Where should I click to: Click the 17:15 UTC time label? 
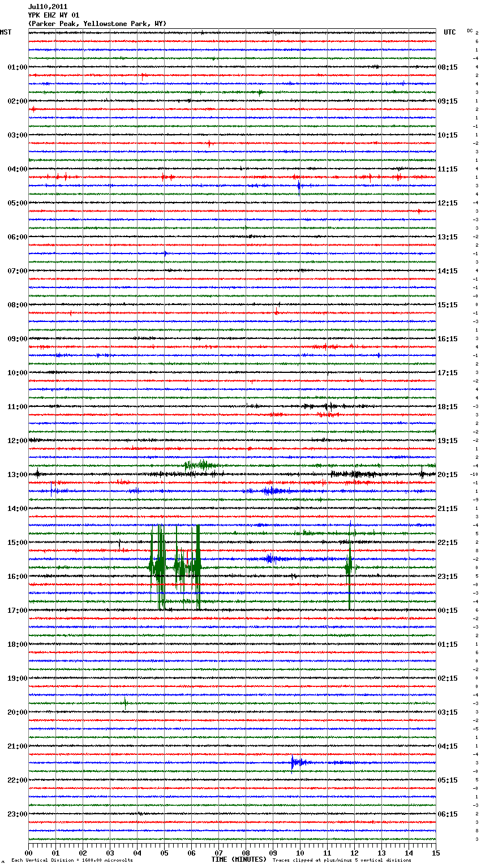(448, 373)
